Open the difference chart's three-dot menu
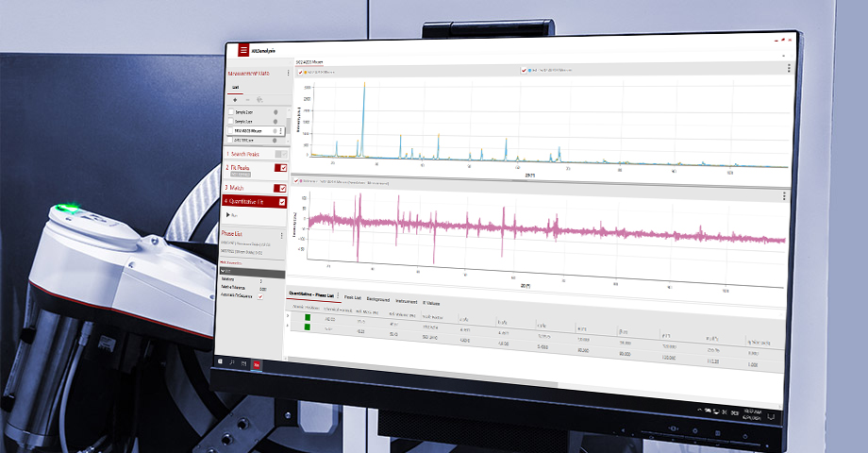The image size is (868, 453). click(785, 196)
